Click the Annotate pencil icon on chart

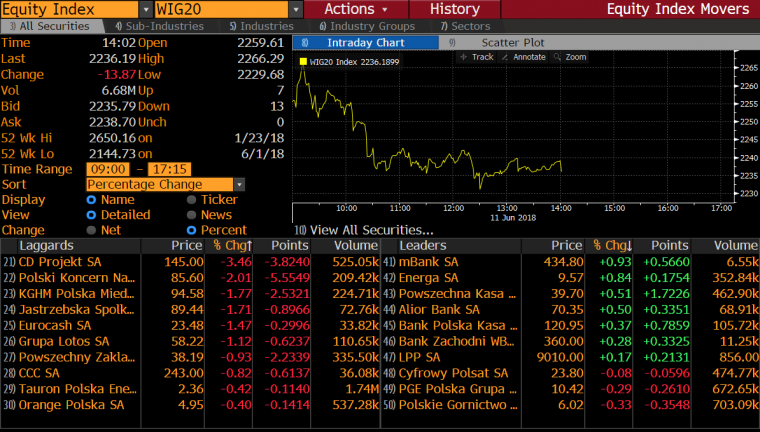(x=506, y=57)
